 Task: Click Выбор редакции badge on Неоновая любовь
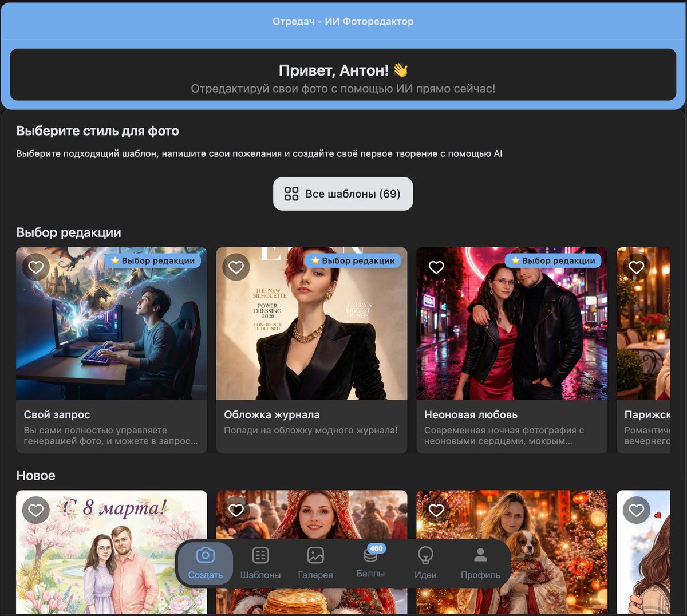[553, 260]
